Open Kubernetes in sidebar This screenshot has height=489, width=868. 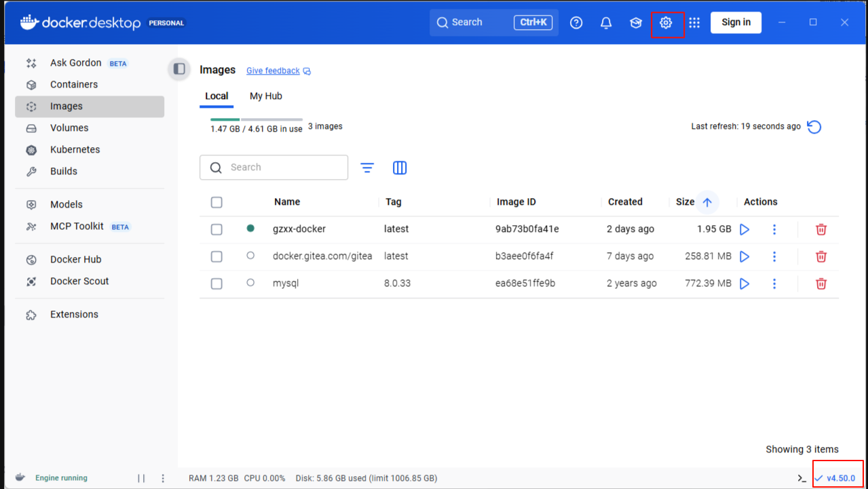tap(90, 150)
